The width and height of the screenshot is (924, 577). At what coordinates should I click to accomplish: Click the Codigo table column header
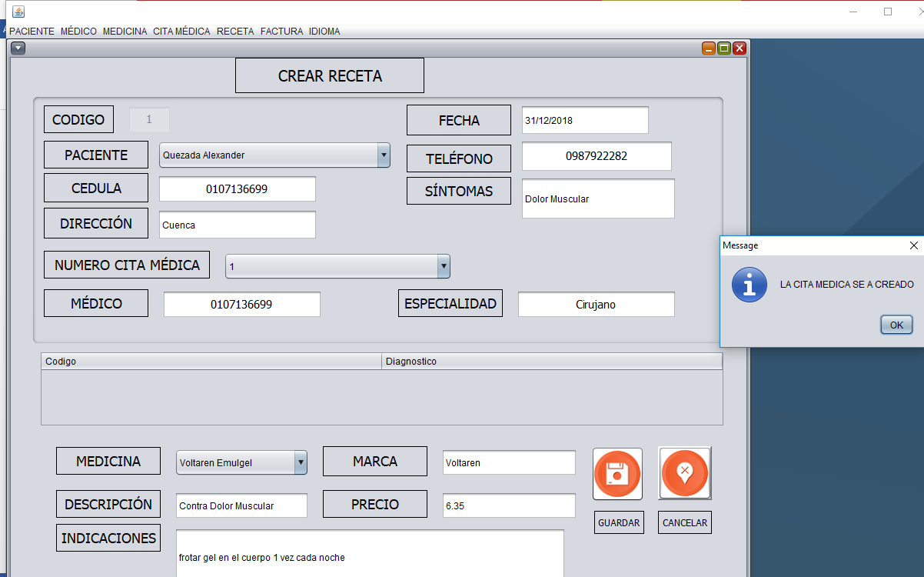[211, 361]
